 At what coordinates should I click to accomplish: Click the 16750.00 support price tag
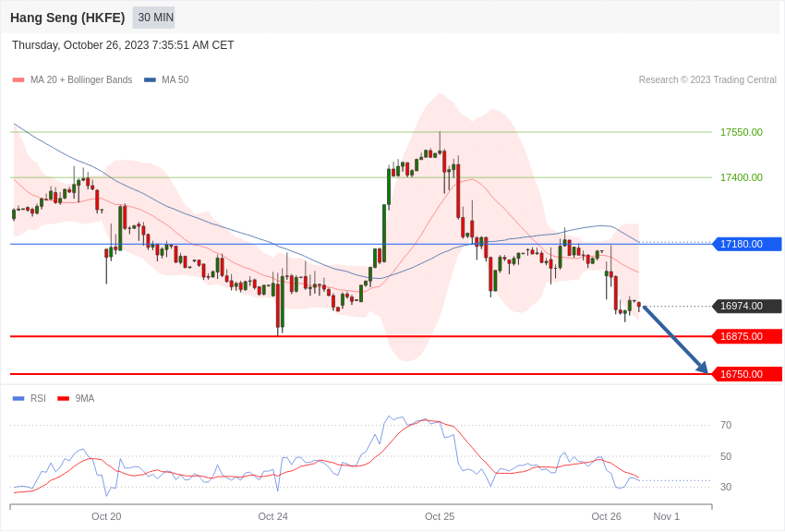(x=746, y=374)
